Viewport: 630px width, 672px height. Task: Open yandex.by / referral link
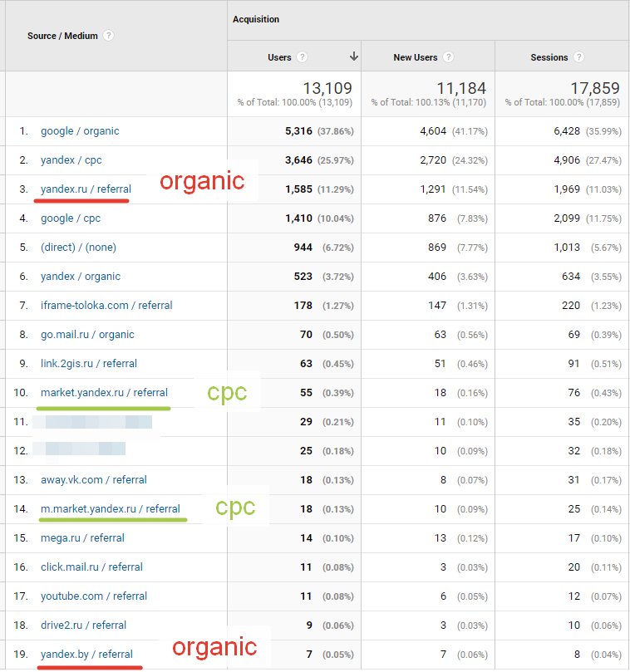click(x=86, y=655)
